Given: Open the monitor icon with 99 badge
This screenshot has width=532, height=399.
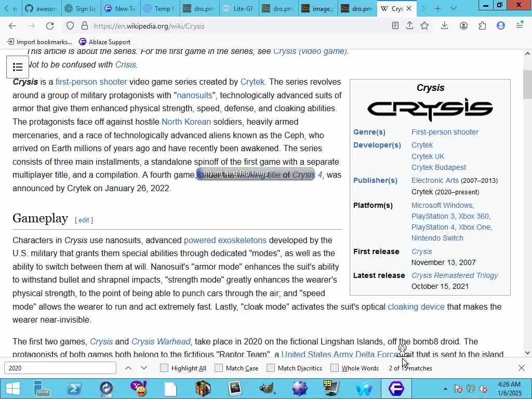Looking at the screenshot, I should point(331,389).
